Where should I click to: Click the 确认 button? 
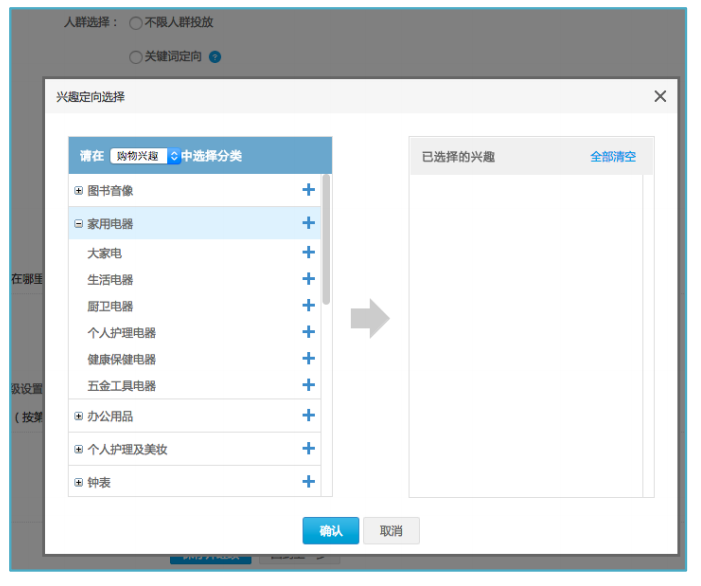click(x=330, y=531)
